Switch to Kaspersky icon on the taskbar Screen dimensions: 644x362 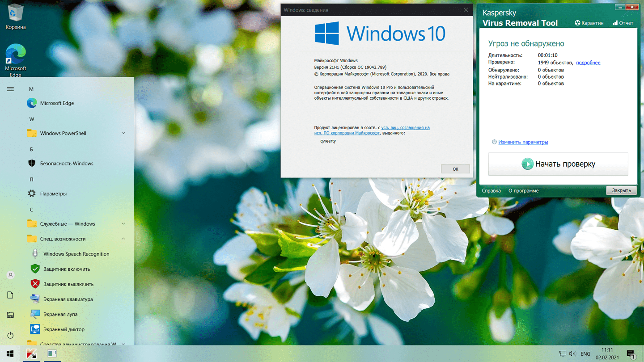coord(31,354)
